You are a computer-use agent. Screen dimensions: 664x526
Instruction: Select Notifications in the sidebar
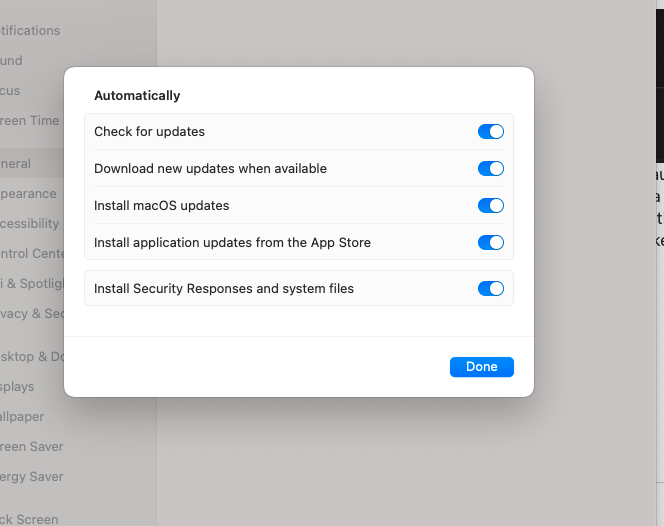(x=30, y=30)
